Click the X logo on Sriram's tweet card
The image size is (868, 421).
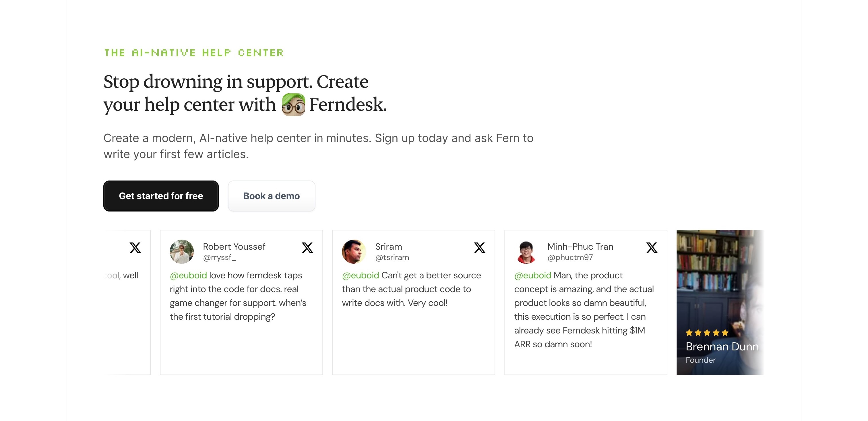[x=479, y=248]
